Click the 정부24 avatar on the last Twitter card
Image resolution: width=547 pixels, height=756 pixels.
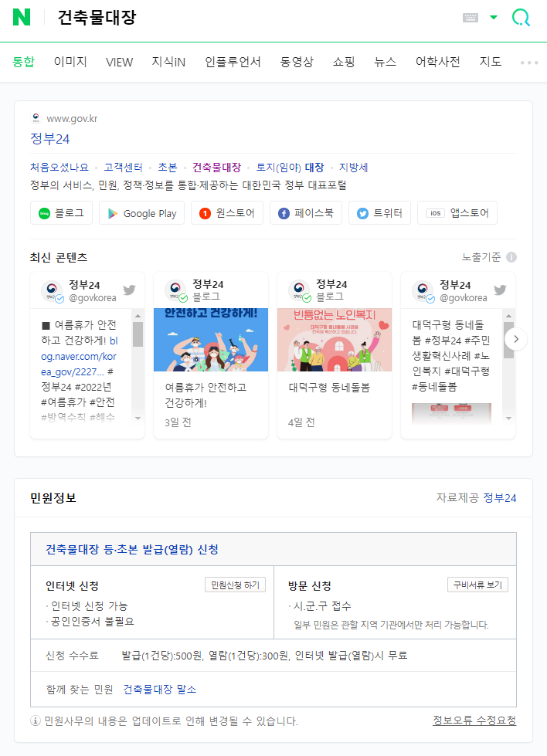tap(423, 290)
